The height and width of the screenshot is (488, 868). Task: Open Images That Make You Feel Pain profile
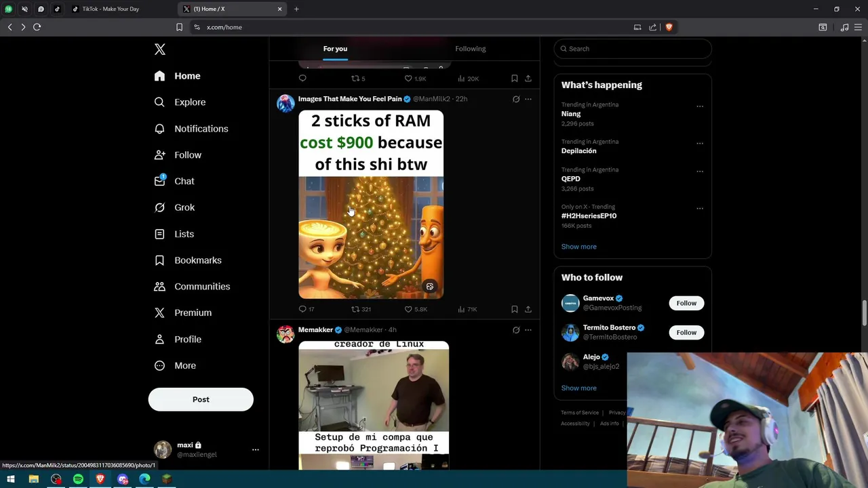tap(350, 99)
